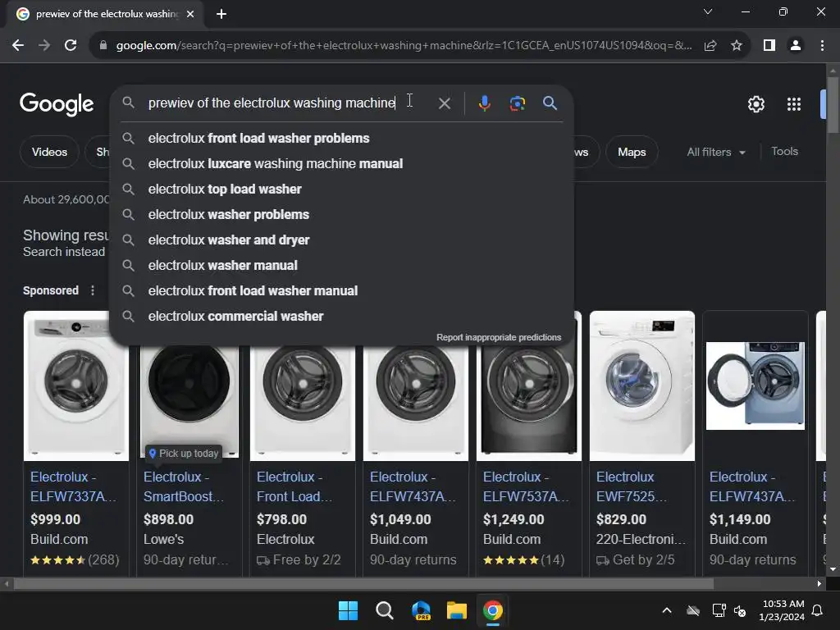
Task: Click the vertical scrollbar thumb
Action: pyautogui.click(x=833, y=104)
